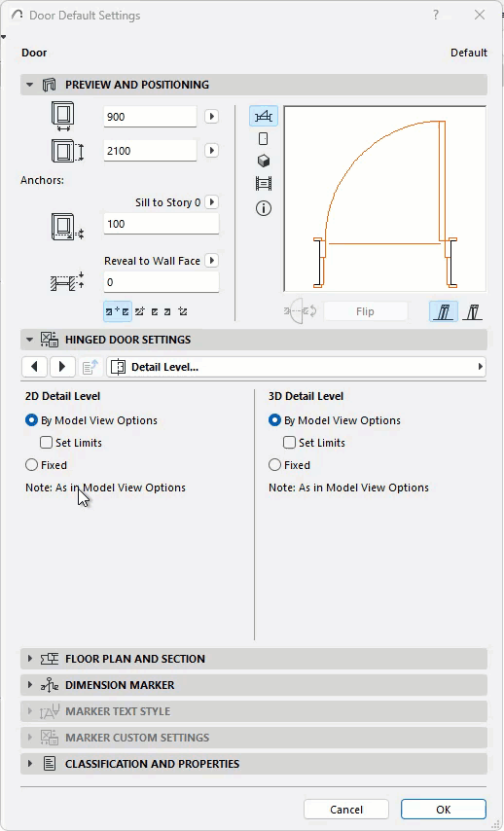
Task: Select 2D By Model View Options radio
Action: point(31,420)
